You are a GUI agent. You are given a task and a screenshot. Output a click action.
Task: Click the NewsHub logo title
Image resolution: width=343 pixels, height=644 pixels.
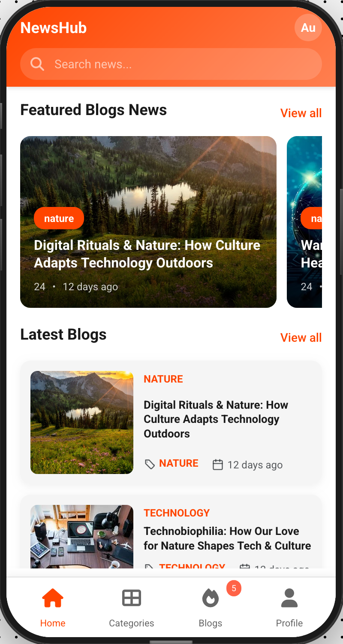coord(54,28)
